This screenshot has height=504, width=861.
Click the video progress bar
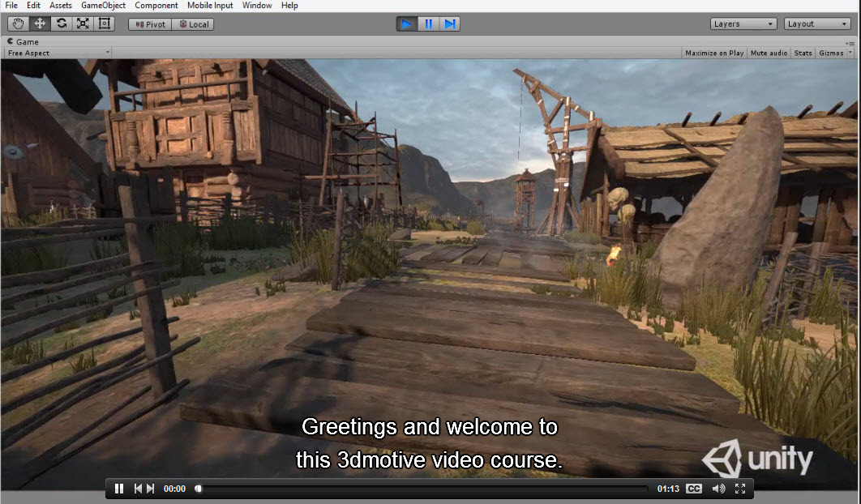[422, 489]
